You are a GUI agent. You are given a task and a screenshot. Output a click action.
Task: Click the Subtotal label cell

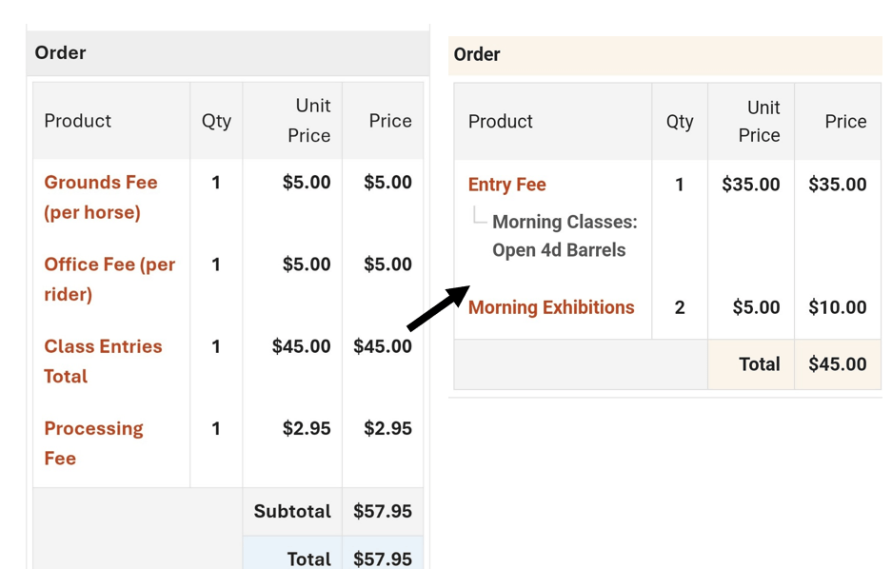[291, 511]
